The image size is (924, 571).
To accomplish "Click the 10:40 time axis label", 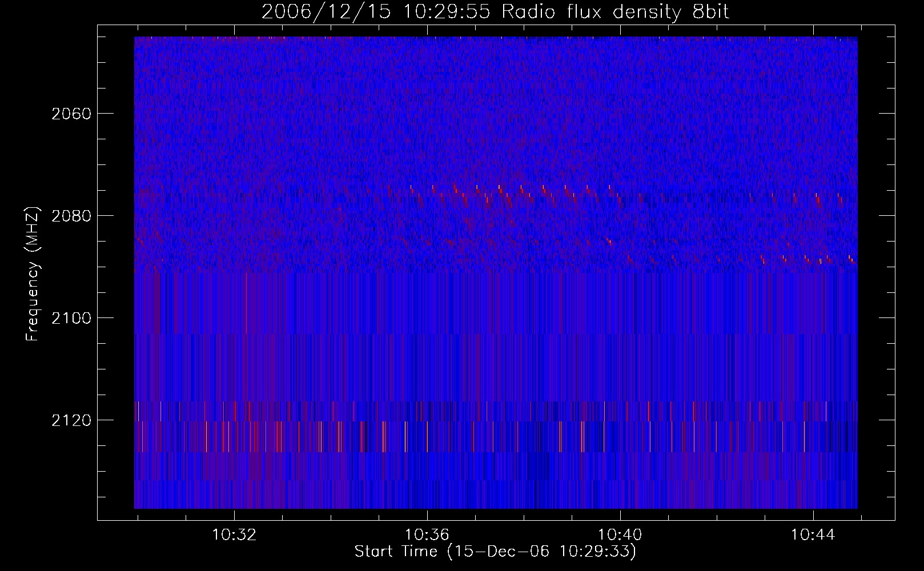I will 620,535.
